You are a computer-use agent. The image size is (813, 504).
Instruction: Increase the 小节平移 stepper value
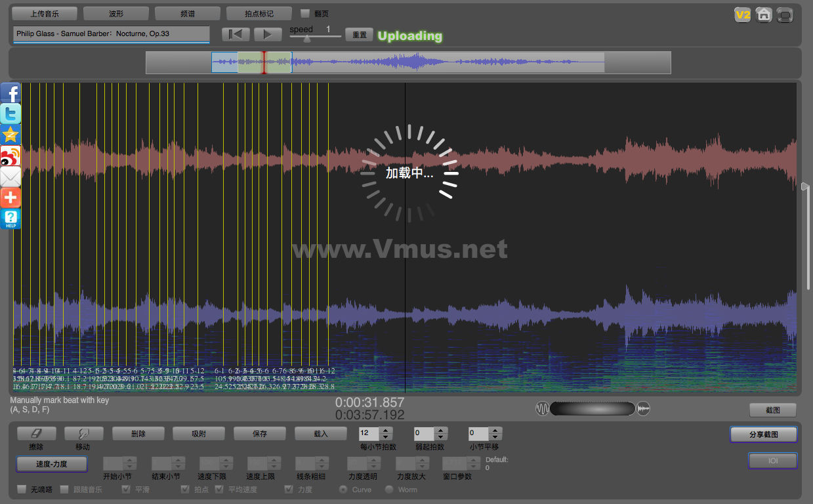[495, 430]
